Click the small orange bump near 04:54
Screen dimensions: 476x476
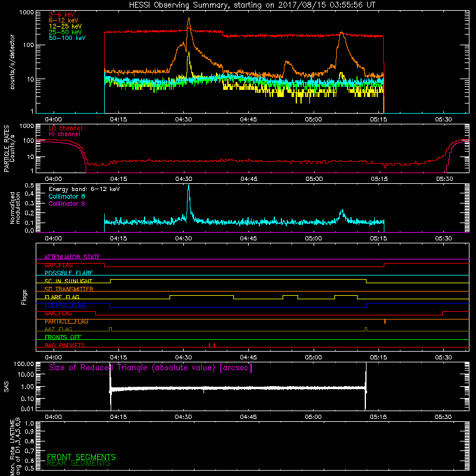coord(287,62)
